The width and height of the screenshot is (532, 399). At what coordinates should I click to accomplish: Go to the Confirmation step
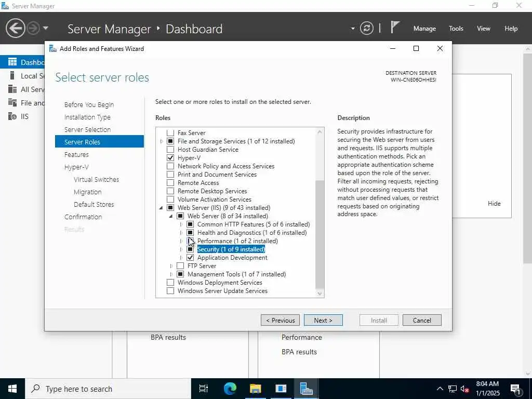tap(83, 217)
